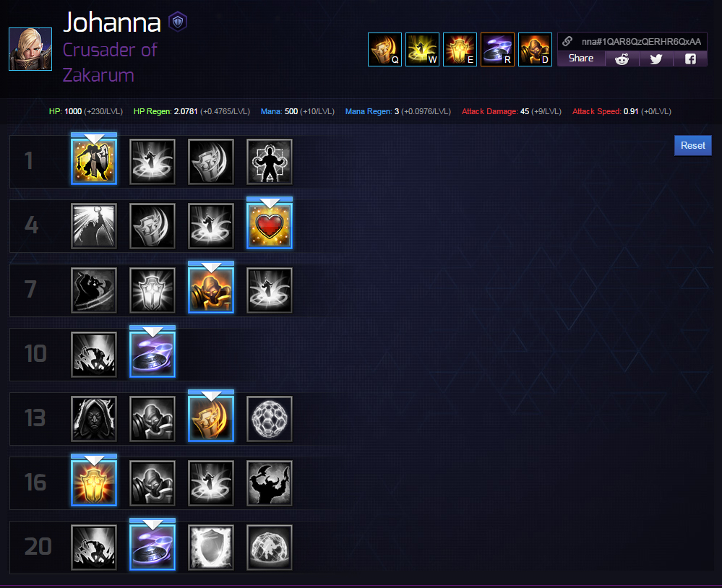Select the muscular figure talent at level 1
This screenshot has width=722, height=588.
click(270, 162)
